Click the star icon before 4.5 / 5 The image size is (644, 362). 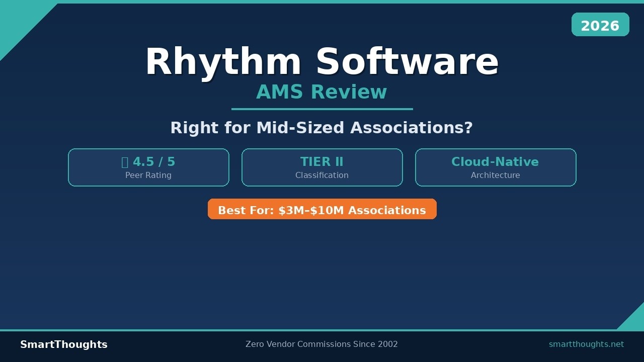coord(125,162)
